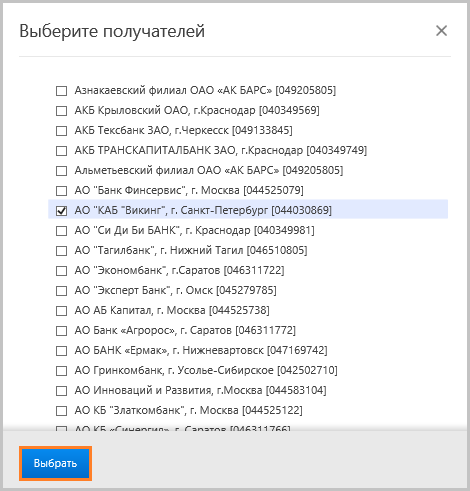Tick АО Банк «Агророс» Саратов checkbox
This screenshot has width=470, height=491.
61,331
